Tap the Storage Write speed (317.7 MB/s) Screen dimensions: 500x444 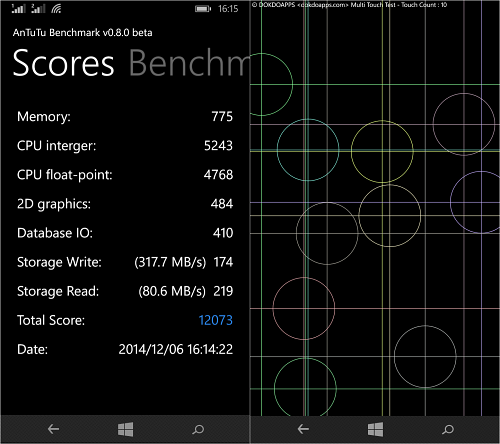pos(170,262)
